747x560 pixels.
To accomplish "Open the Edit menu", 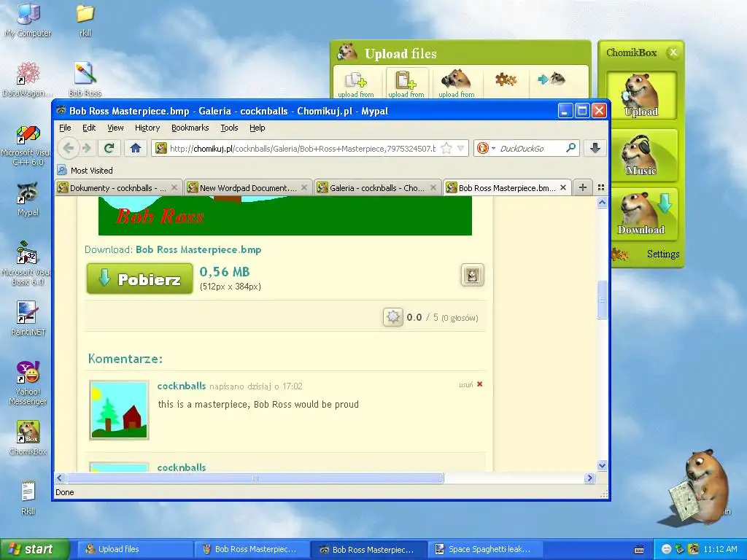I will (89, 128).
